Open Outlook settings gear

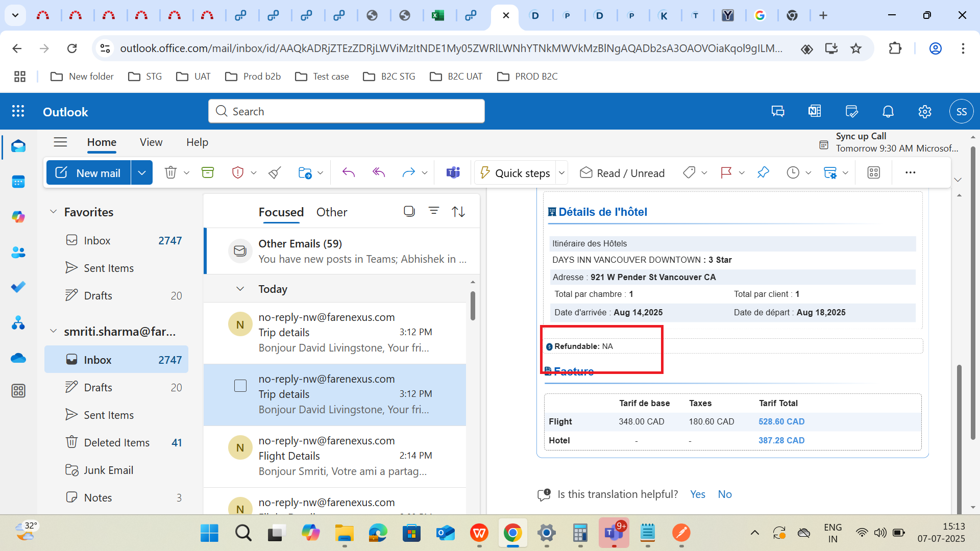[x=925, y=112]
